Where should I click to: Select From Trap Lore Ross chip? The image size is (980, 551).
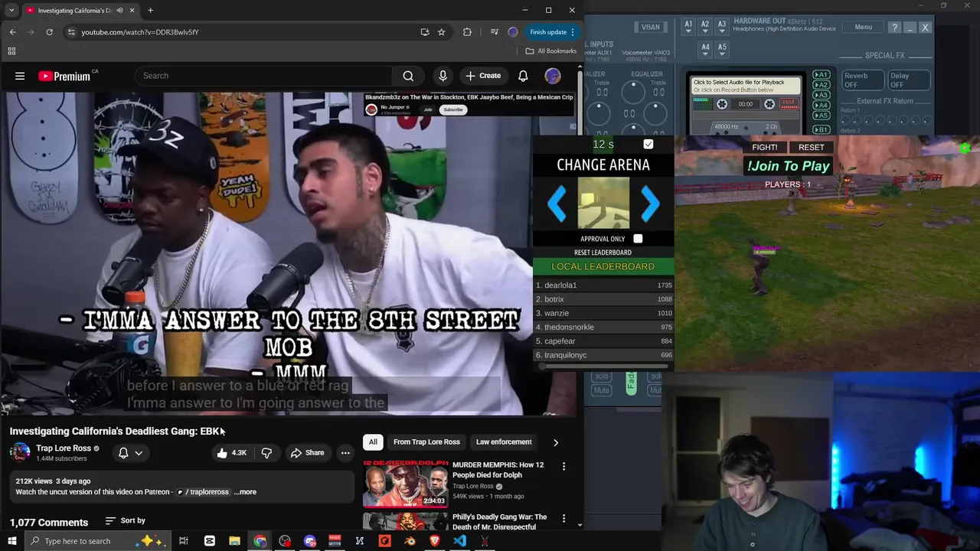tap(426, 442)
